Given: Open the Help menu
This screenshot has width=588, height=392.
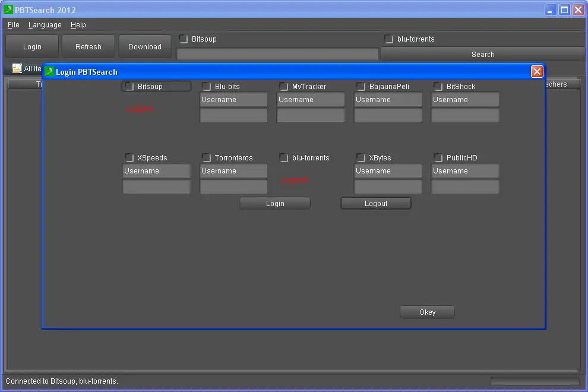Looking at the screenshot, I should click(x=78, y=25).
